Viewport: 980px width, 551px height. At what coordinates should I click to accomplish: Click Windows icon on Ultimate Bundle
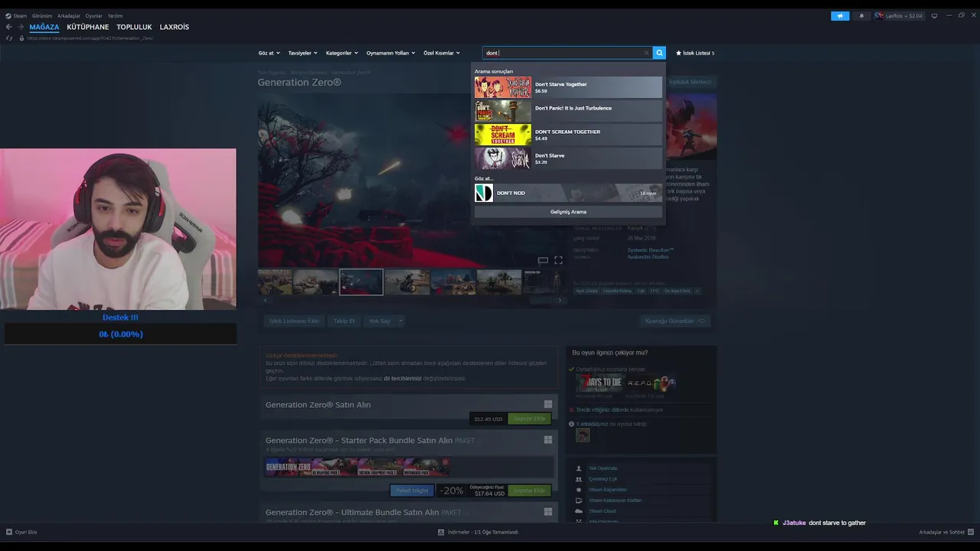(548, 512)
